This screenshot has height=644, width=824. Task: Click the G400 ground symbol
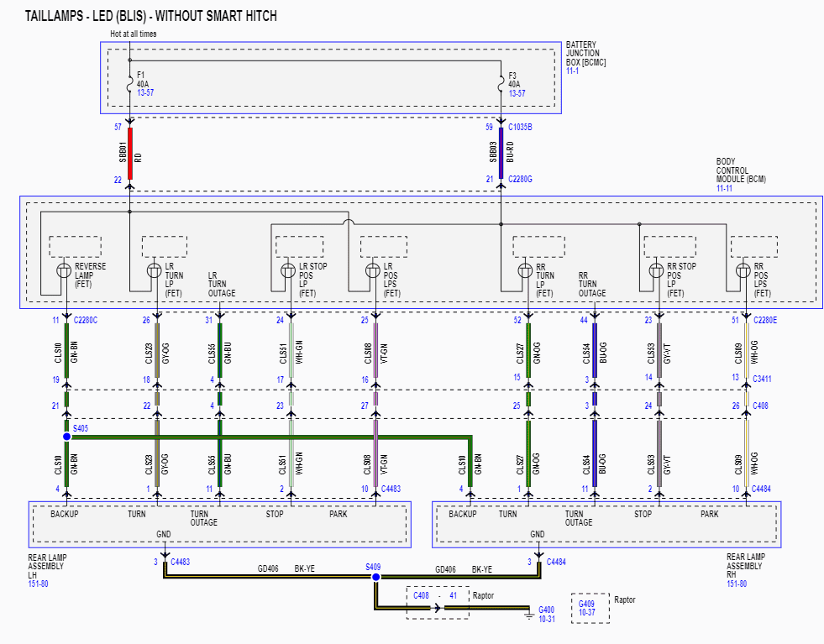[528, 615]
